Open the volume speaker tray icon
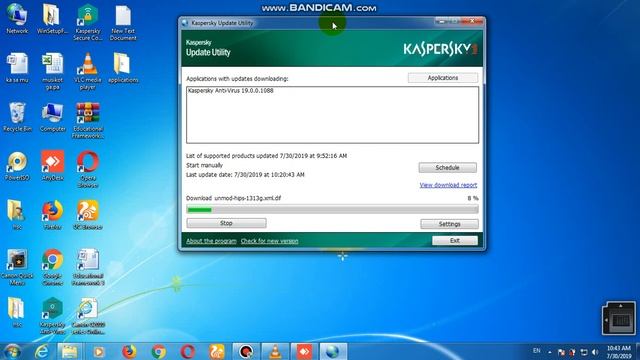The width and height of the screenshot is (640, 360). click(x=595, y=352)
